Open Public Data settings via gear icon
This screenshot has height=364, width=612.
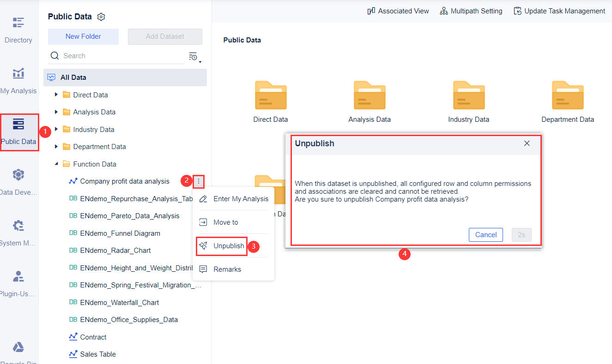point(101,16)
